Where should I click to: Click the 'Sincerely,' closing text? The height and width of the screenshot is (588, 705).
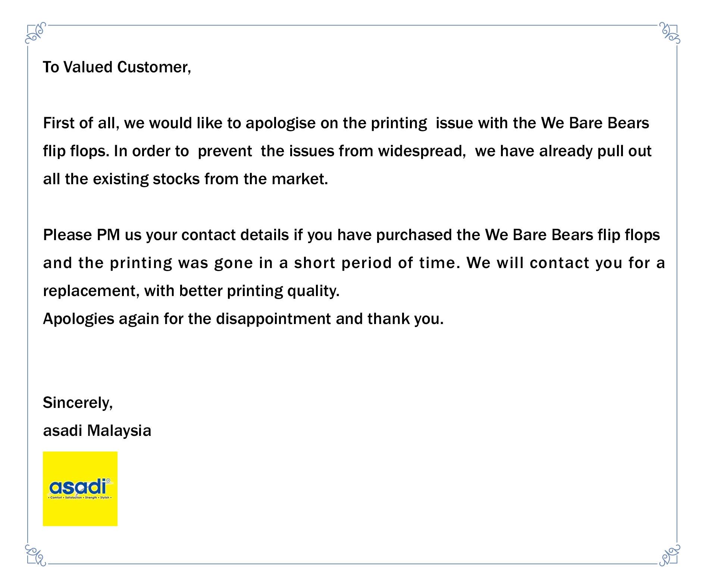click(x=78, y=403)
